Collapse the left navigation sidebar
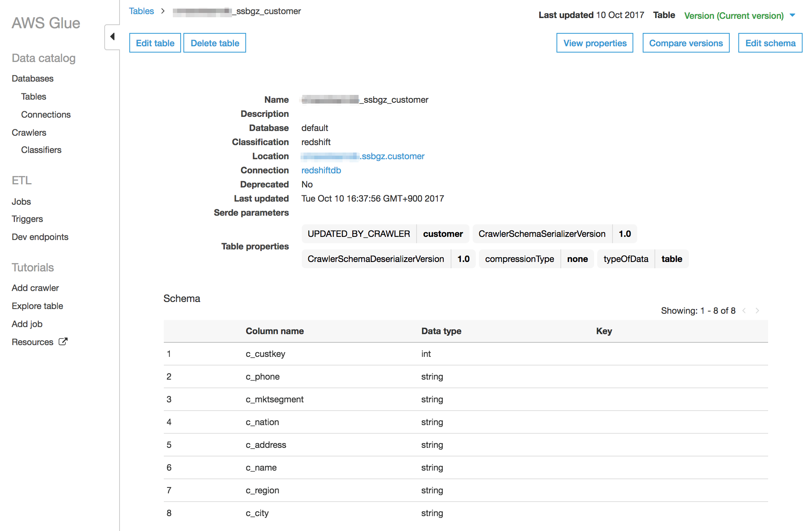Viewport: 812px width, 531px height. [x=112, y=36]
